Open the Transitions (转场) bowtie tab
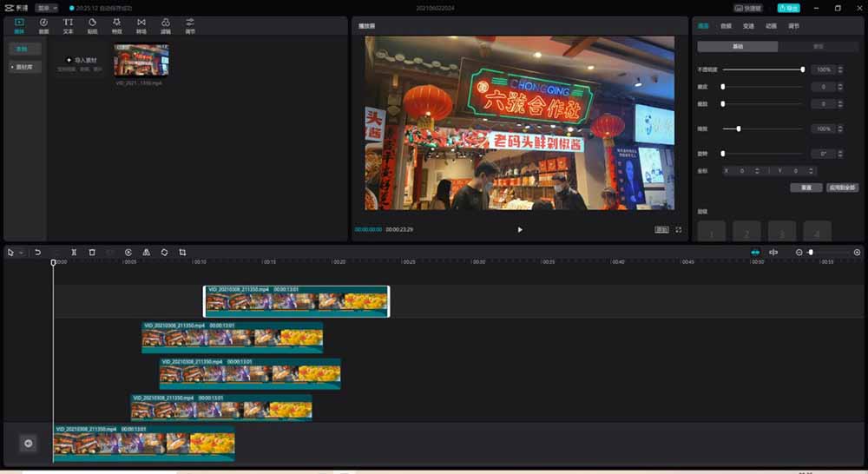Image resolution: width=868 pixels, height=474 pixels. tap(141, 25)
